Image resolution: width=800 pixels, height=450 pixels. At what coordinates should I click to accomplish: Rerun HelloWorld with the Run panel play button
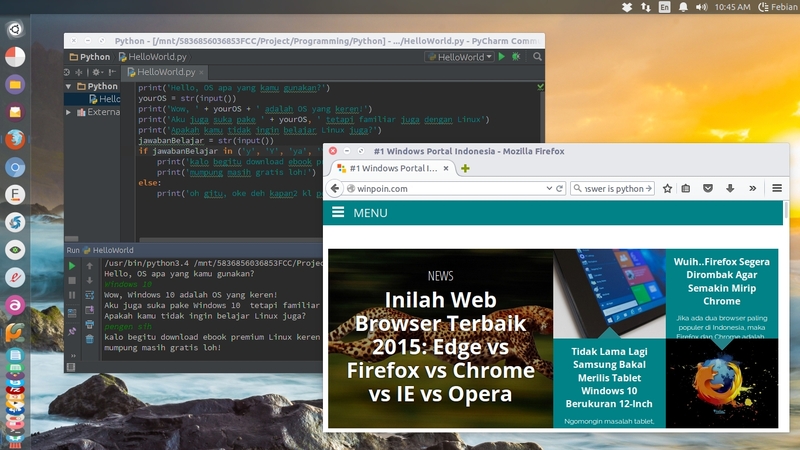click(72, 266)
